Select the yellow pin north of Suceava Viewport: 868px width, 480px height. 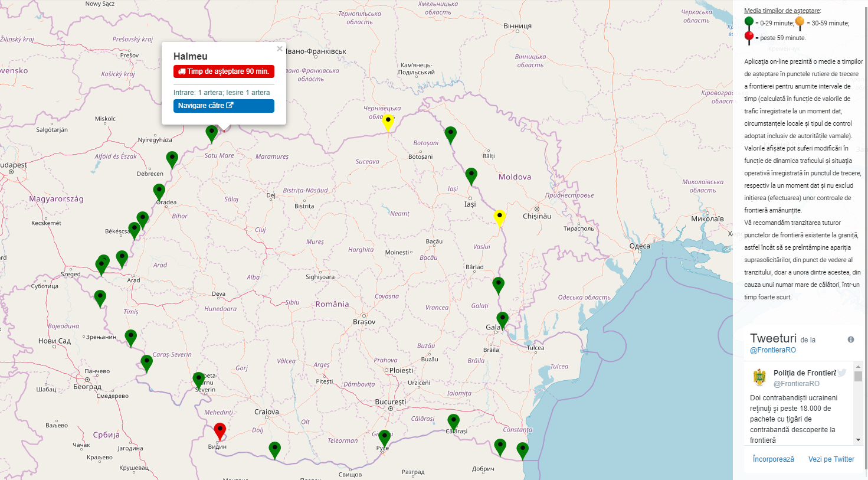coord(388,122)
